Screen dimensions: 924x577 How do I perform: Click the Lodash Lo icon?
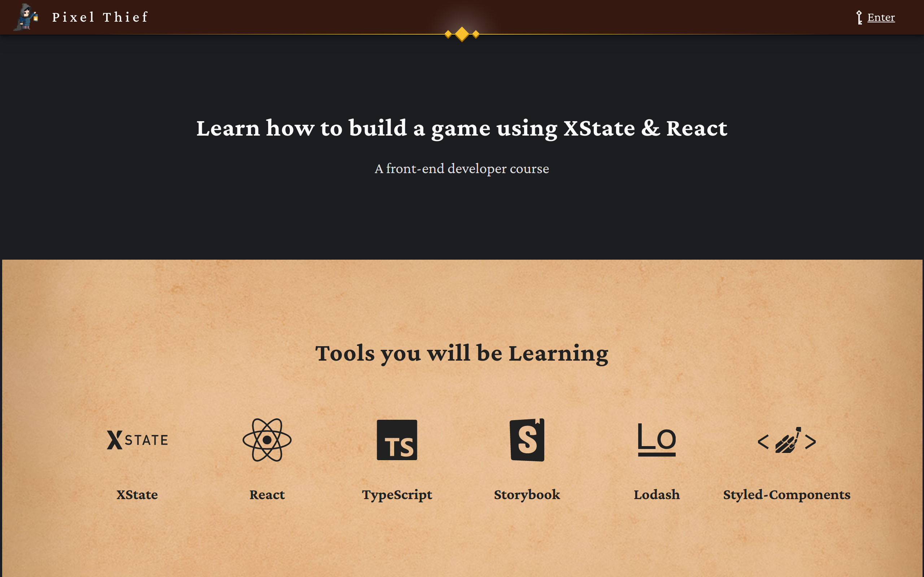(x=656, y=440)
